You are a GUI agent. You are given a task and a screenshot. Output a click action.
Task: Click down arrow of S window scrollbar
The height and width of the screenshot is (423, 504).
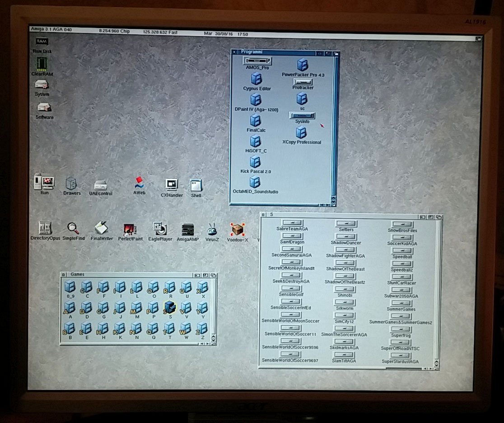(x=436, y=366)
